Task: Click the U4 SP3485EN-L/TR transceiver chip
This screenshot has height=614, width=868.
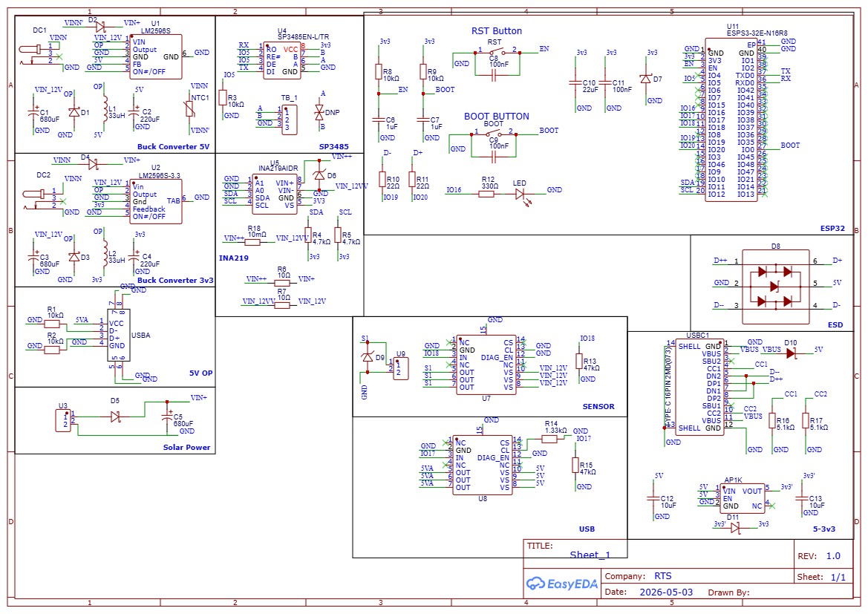Action: (x=282, y=60)
